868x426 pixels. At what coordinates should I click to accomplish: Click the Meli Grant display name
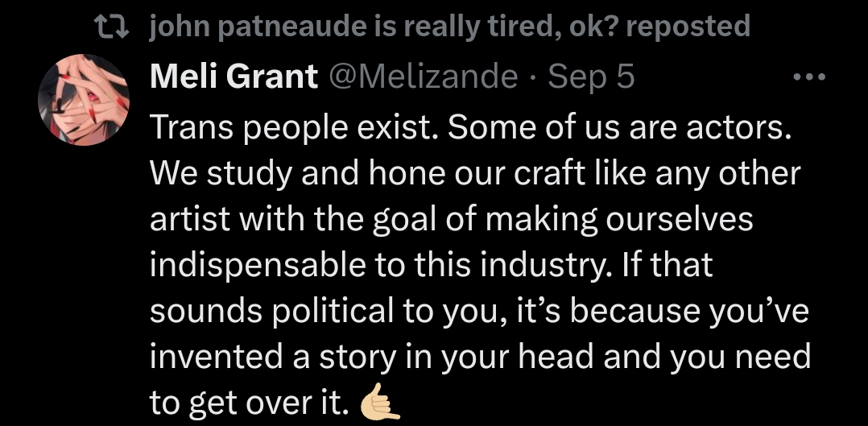(234, 77)
